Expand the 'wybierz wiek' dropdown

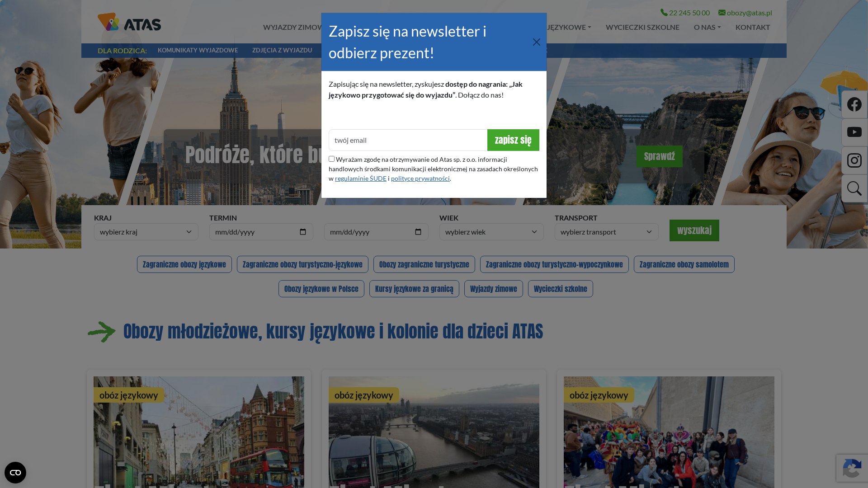(491, 232)
